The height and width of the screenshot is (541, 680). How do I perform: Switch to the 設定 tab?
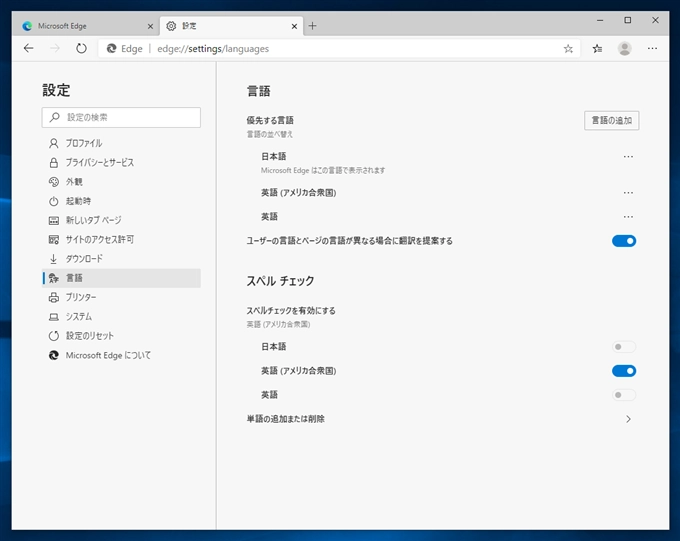coord(231,26)
